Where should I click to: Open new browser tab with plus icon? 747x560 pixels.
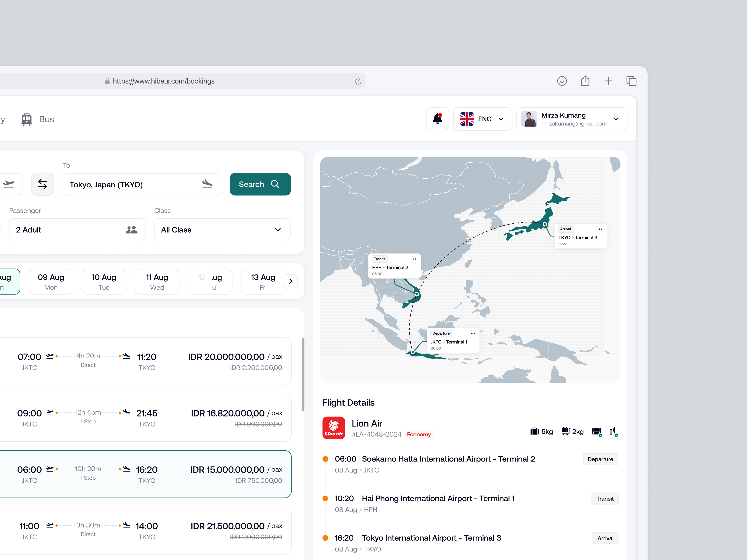coord(608,81)
